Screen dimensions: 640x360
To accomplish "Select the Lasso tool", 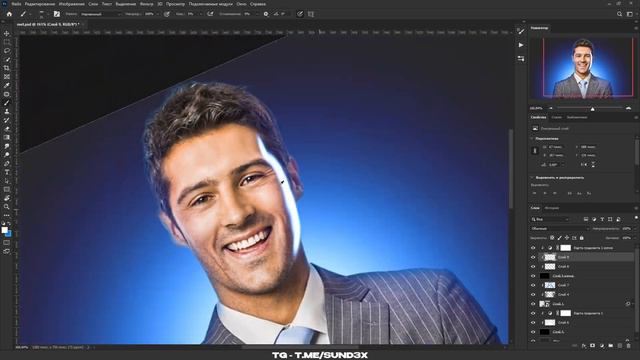I will [x=7, y=51].
